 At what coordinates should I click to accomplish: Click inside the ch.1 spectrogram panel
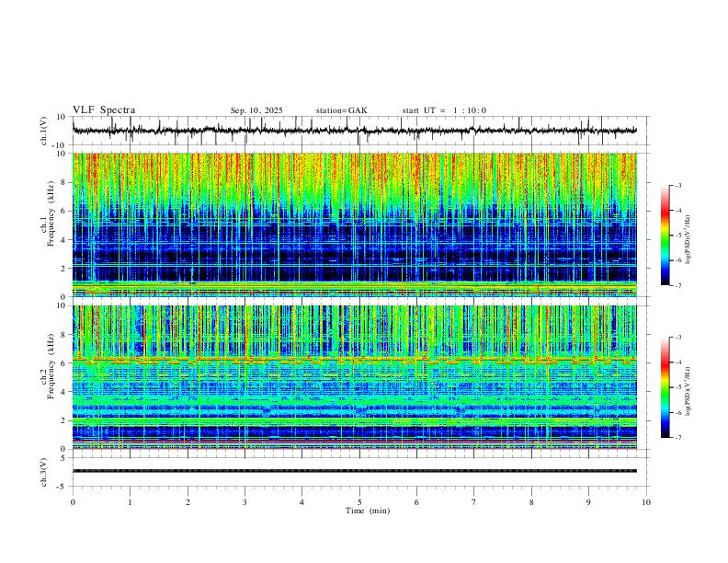pos(354,224)
